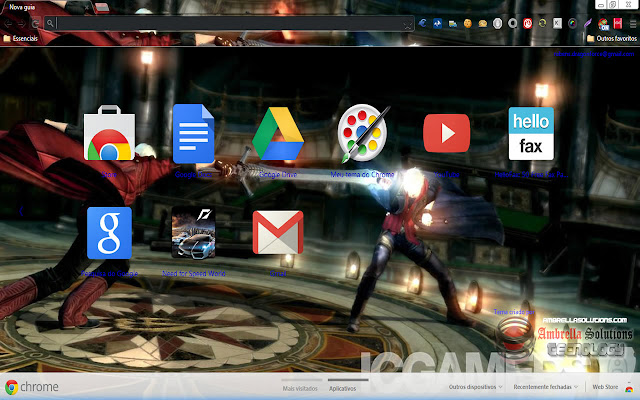Open the Chrome hamburger menu

pyautogui.click(x=633, y=24)
